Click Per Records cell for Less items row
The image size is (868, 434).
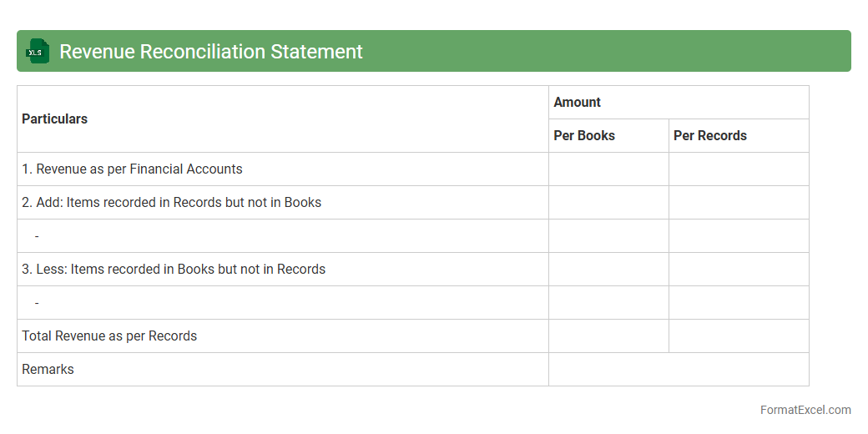pos(739,270)
